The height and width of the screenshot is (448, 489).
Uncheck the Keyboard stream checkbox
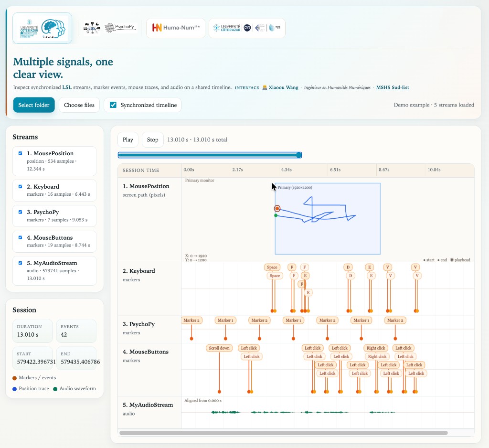20,187
